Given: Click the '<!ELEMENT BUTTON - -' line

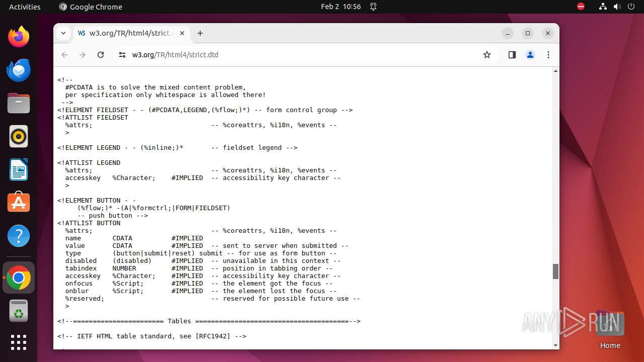Looking at the screenshot, I should [97, 201].
